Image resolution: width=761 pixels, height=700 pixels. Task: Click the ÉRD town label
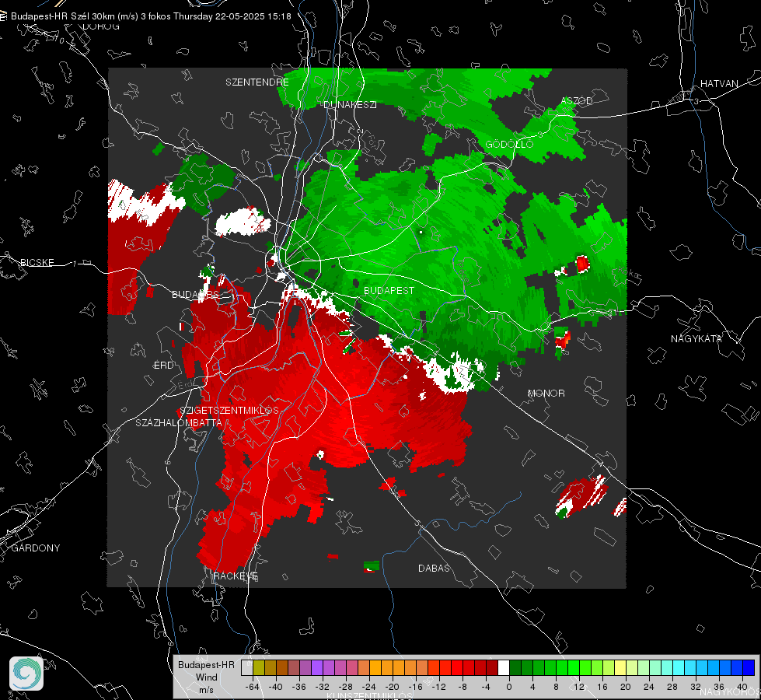163,366
